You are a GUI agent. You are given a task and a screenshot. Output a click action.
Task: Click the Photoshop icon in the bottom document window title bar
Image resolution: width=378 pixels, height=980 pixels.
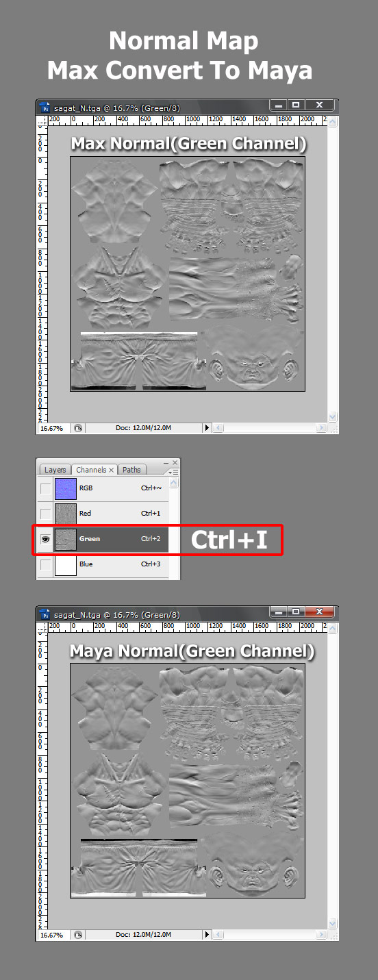coord(45,614)
